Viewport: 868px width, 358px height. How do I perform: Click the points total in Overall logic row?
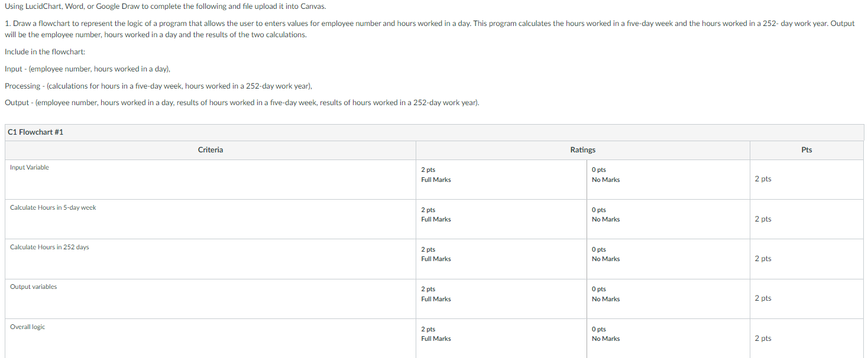763,338
